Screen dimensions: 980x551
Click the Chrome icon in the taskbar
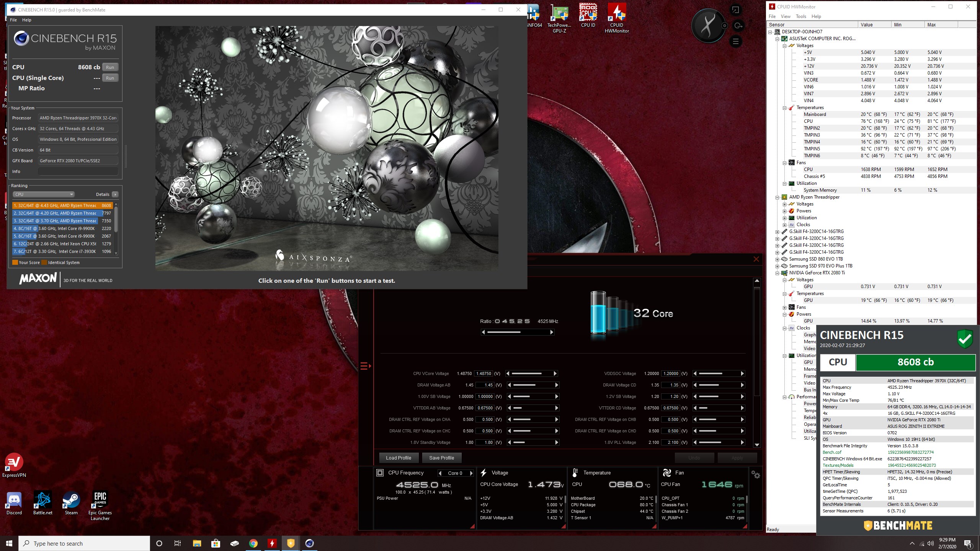pyautogui.click(x=253, y=543)
